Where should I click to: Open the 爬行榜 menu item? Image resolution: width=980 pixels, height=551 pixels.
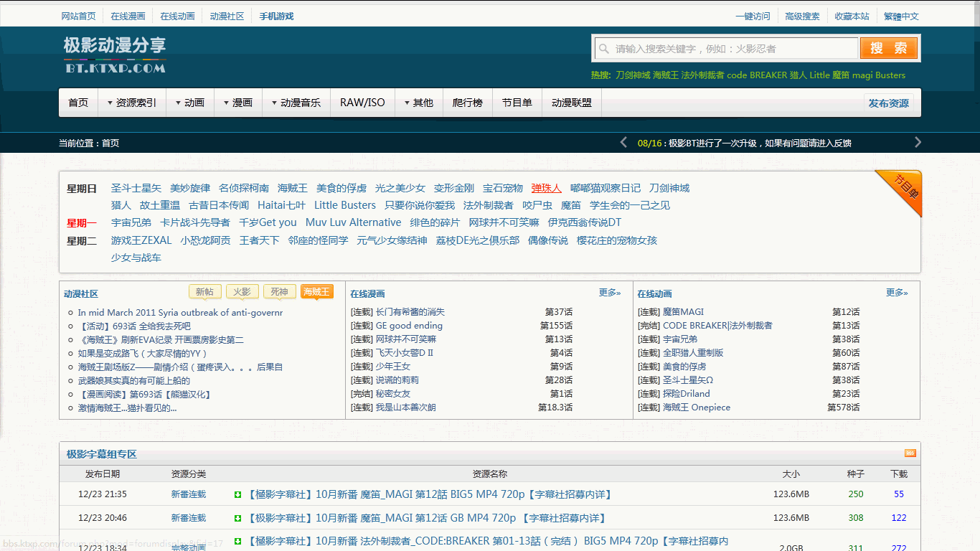[467, 103]
